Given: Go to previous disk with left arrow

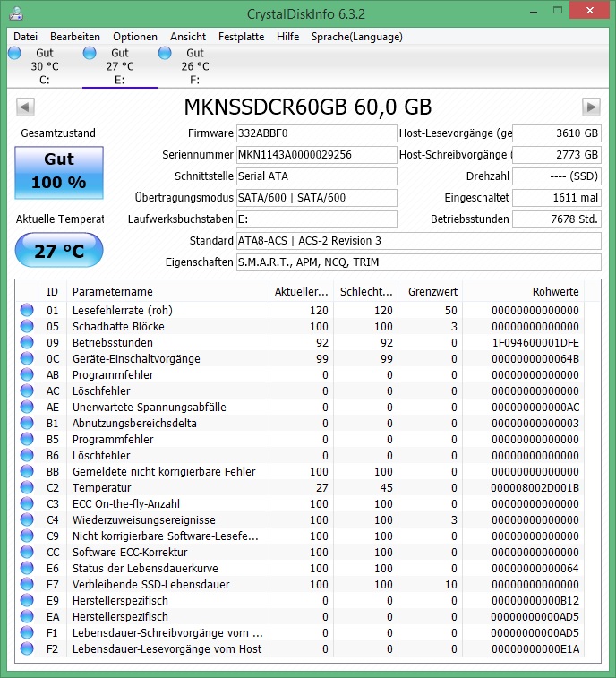Looking at the screenshot, I should pos(25,107).
